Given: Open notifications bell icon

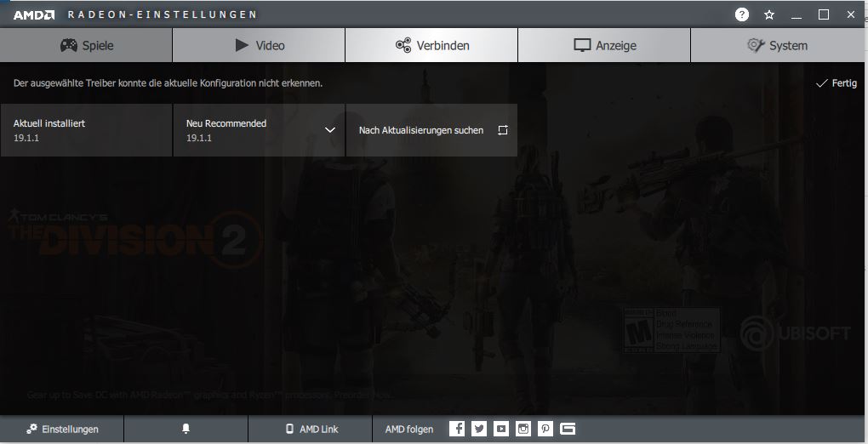Looking at the screenshot, I should 186,429.
